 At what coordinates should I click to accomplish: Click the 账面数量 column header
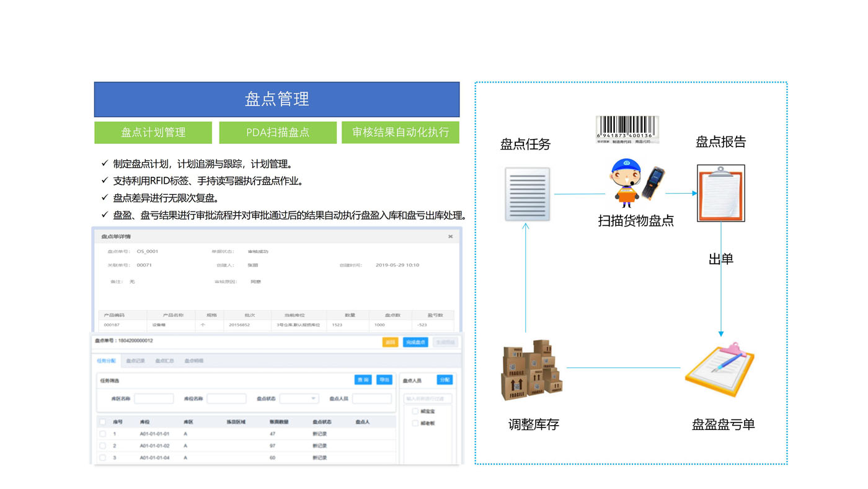(280, 422)
